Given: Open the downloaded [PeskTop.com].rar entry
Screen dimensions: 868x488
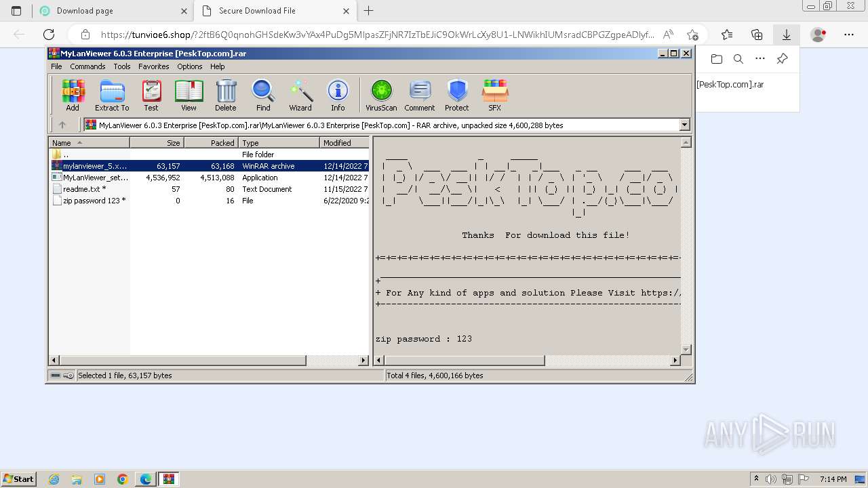Looking at the screenshot, I should pos(730,85).
